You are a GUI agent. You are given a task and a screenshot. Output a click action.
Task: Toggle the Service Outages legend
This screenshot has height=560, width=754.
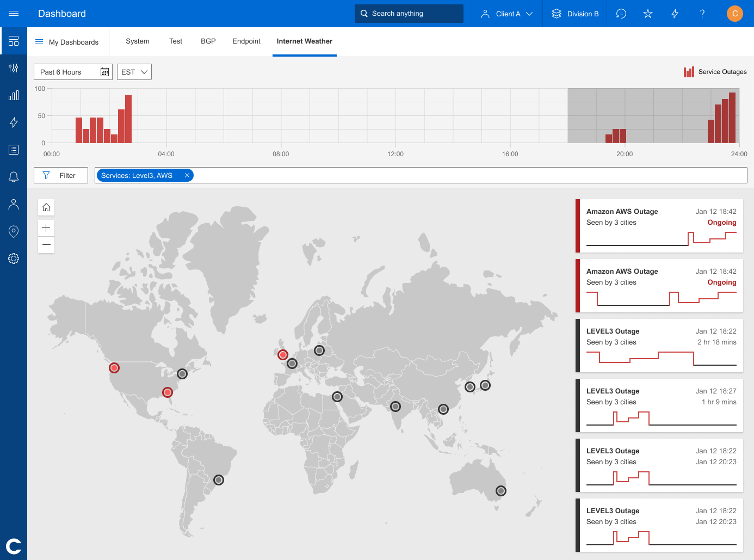point(715,72)
